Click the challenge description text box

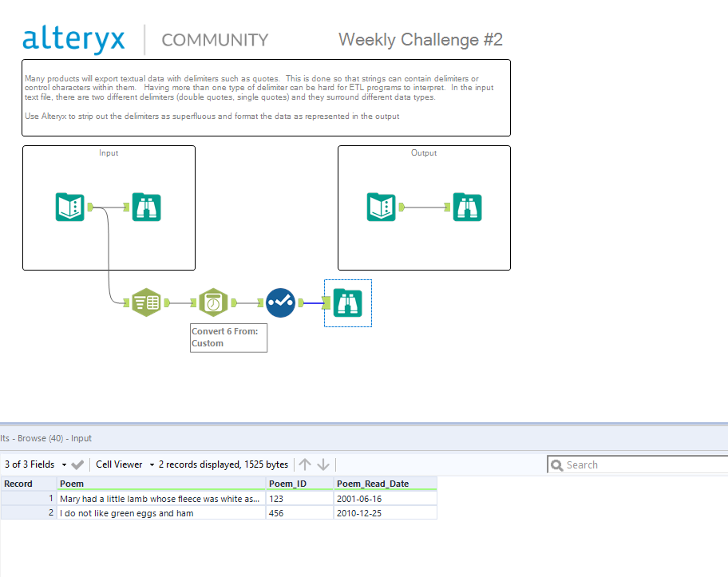pos(266,97)
